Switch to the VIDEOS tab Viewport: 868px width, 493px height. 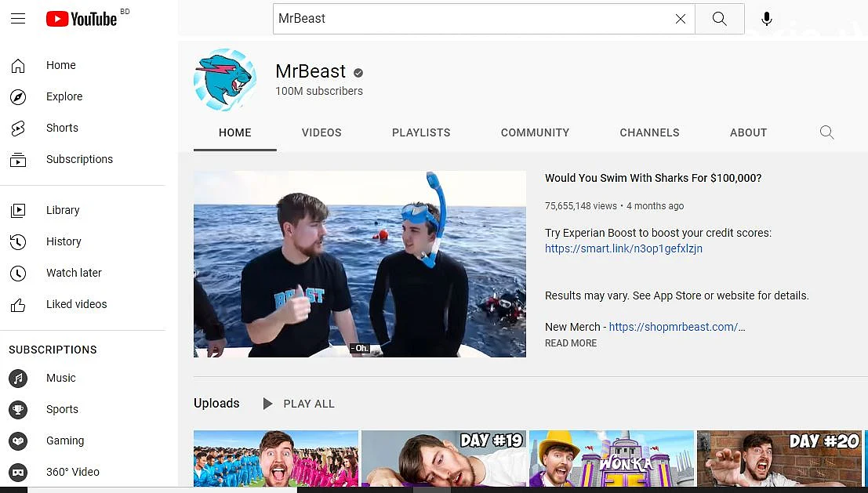point(321,132)
